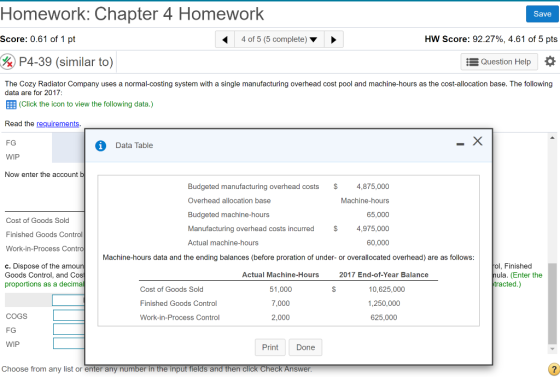Click the Done button
This screenshot has height=377, width=560.
click(305, 347)
